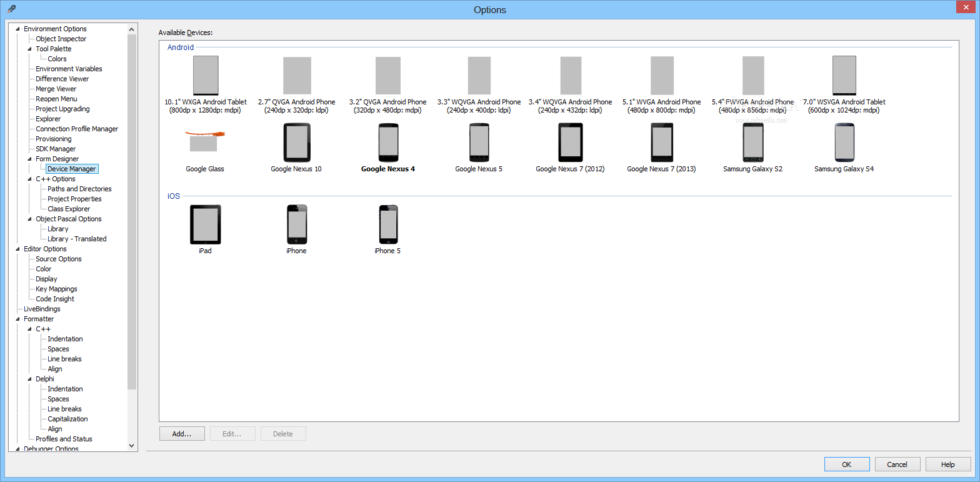980x482 pixels.
Task: Click the Edit... button
Action: click(232, 433)
